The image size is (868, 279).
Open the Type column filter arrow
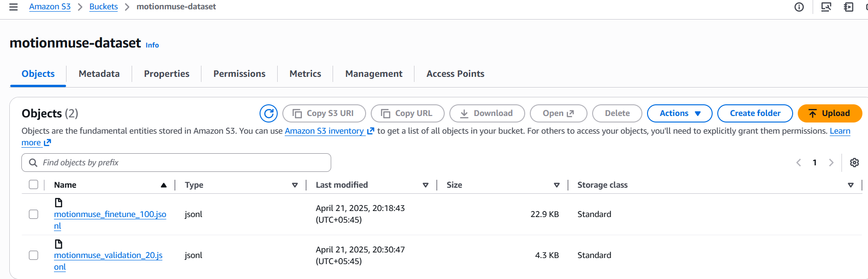pos(294,185)
